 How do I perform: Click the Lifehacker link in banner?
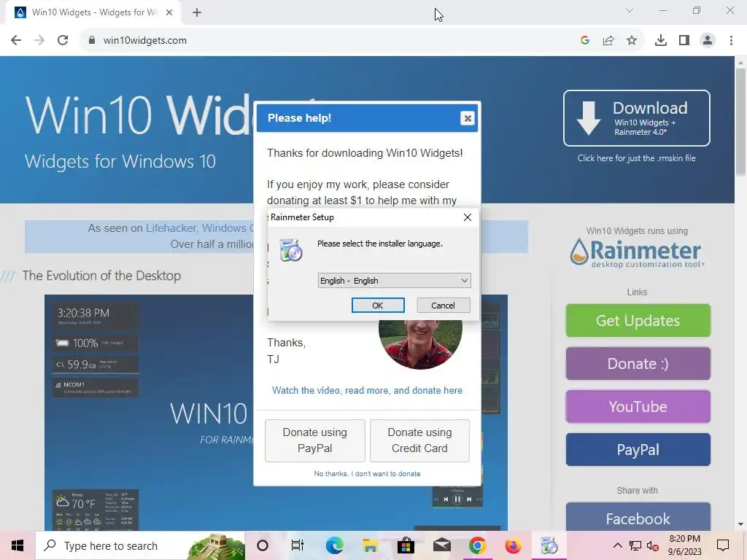[171, 228]
